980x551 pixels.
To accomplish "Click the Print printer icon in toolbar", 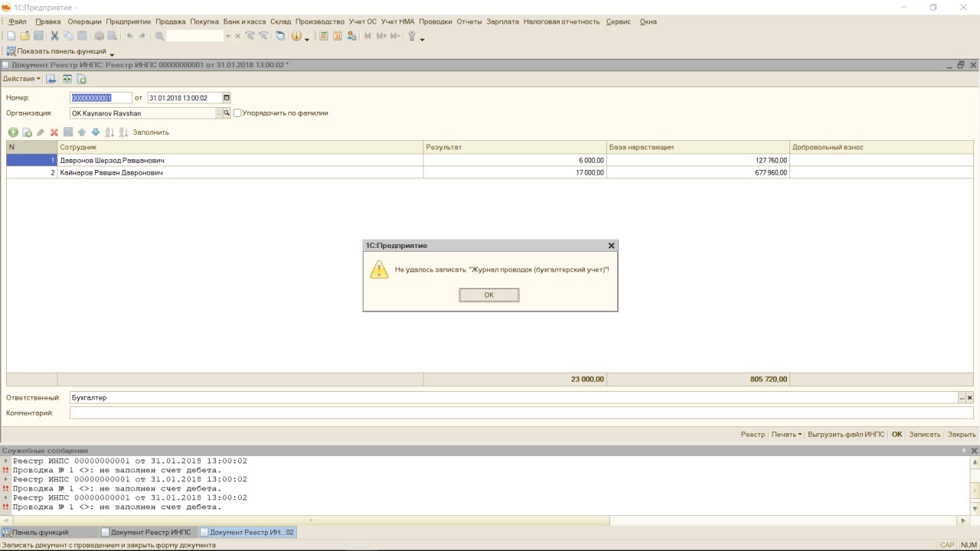I will pyautogui.click(x=99, y=36).
